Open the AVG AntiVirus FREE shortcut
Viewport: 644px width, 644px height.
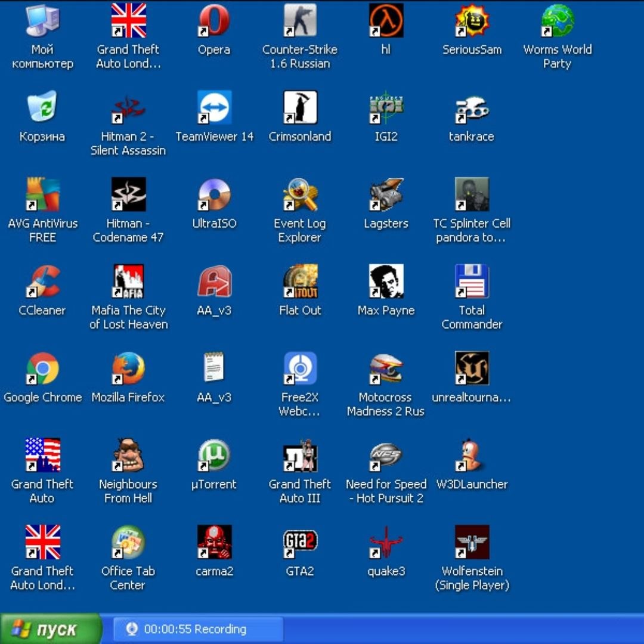point(42,194)
